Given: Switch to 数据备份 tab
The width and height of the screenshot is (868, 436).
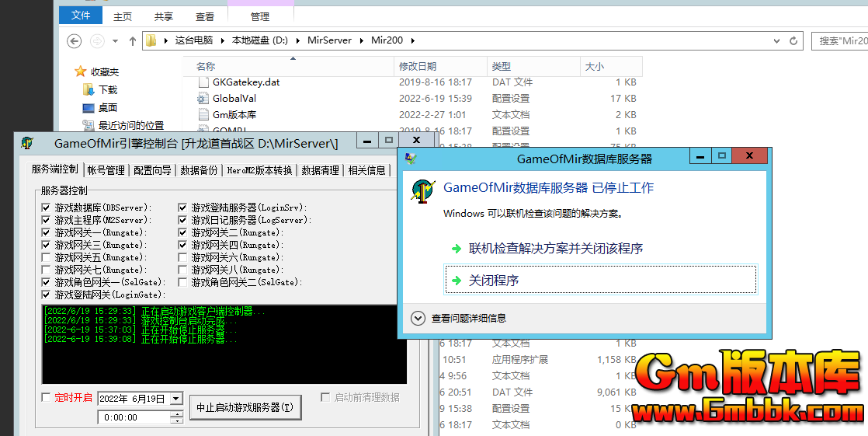Looking at the screenshot, I should pos(199,171).
